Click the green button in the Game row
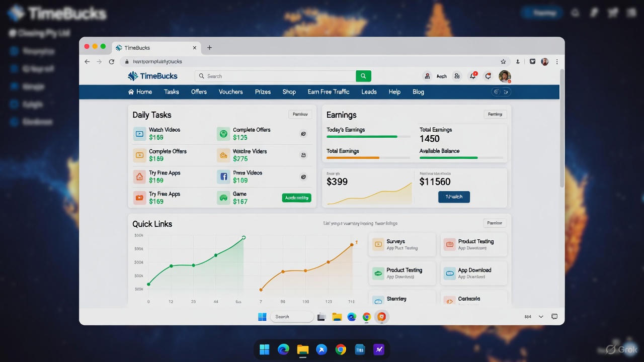The image size is (644, 362). click(296, 198)
